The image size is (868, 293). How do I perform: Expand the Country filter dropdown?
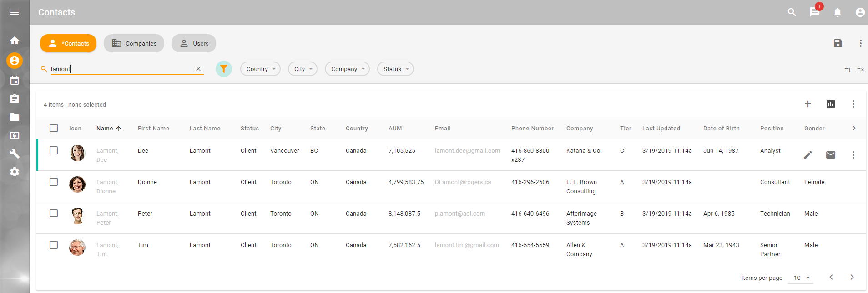260,69
